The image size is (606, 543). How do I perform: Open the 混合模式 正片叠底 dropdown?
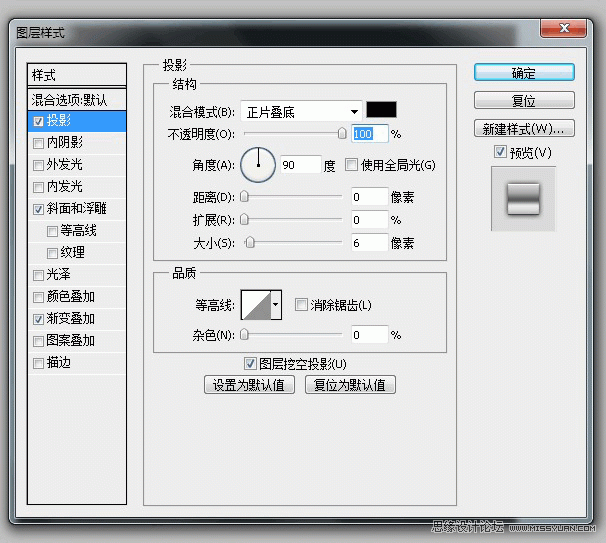(x=301, y=112)
